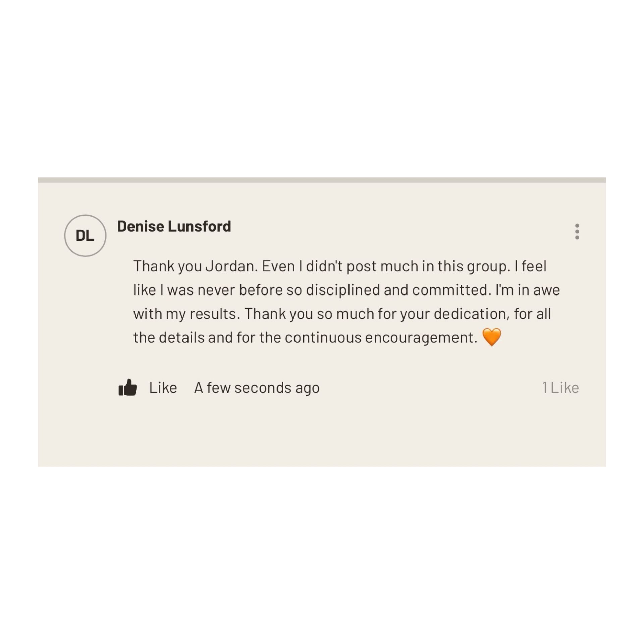This screenshot has width=644, height=644.
Task: Click the orange heart emoji
Action: click(x=492, y=337)
